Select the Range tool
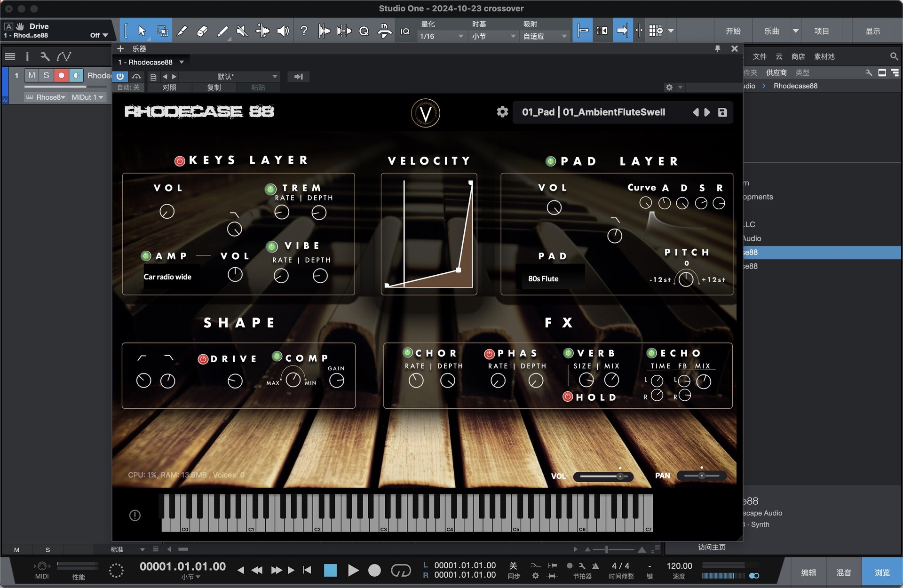 [162, 31]
